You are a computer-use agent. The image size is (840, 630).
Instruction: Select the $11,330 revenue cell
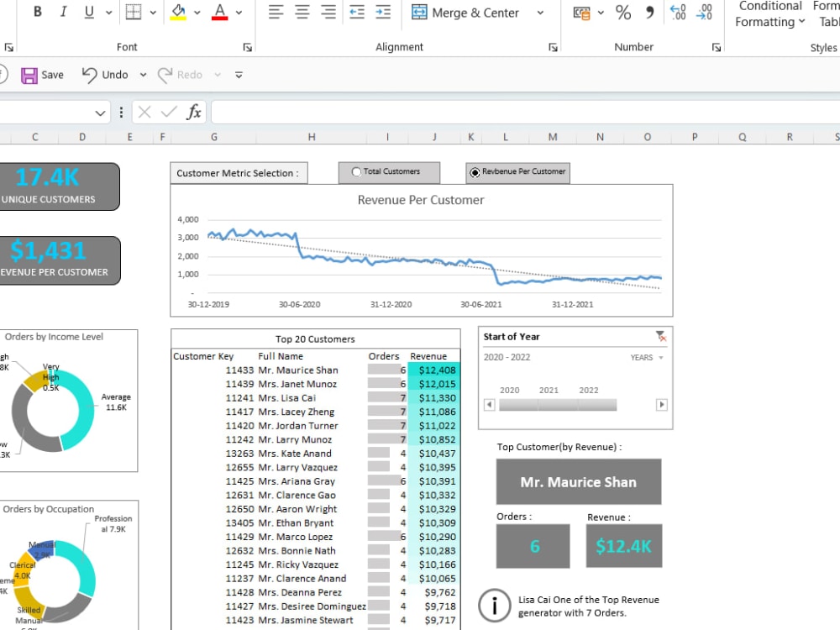(434, 398)
